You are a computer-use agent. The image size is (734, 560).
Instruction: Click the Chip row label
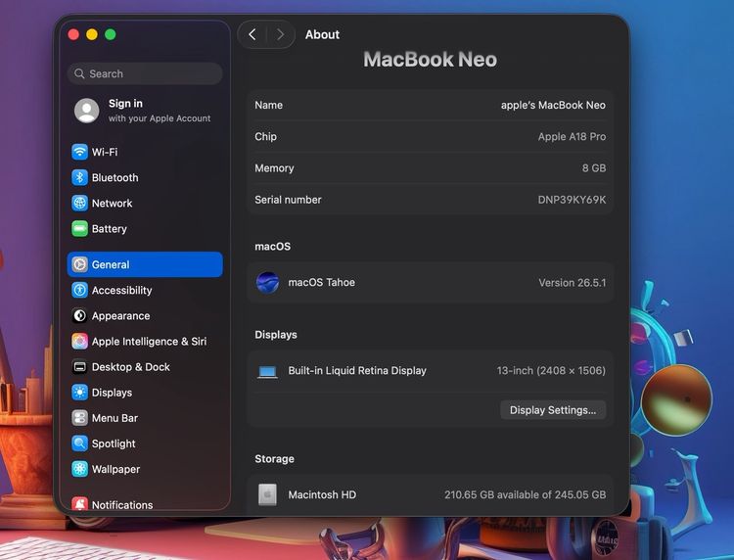point(265,137)
